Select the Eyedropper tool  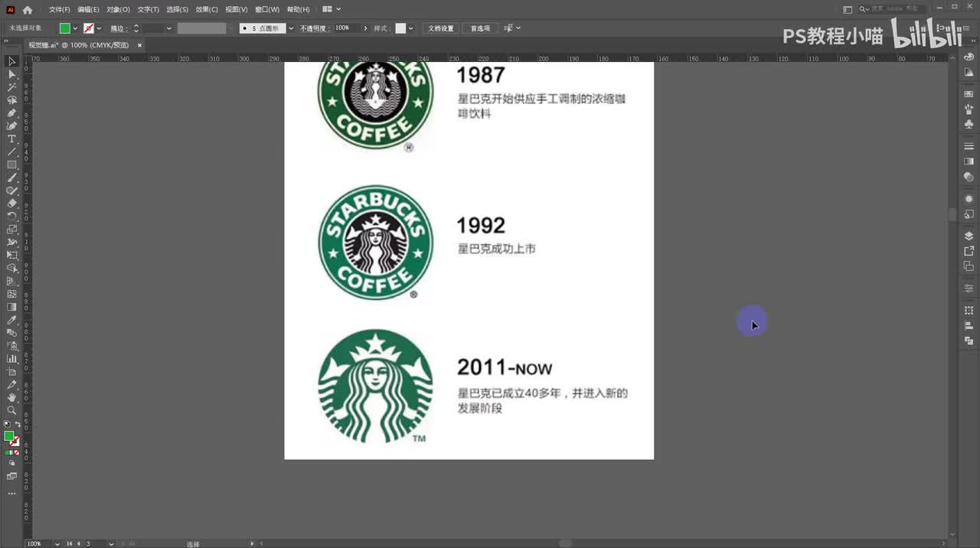11,320
